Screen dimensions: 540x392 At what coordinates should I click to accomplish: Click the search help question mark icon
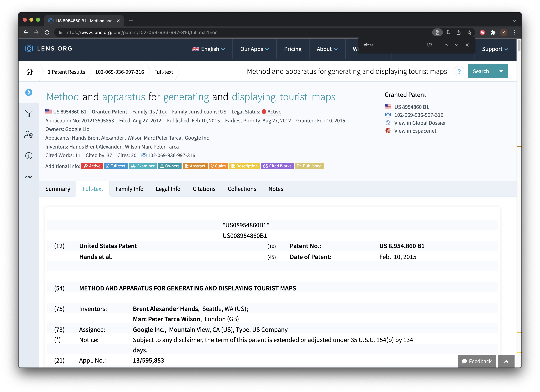coord(459,71)
